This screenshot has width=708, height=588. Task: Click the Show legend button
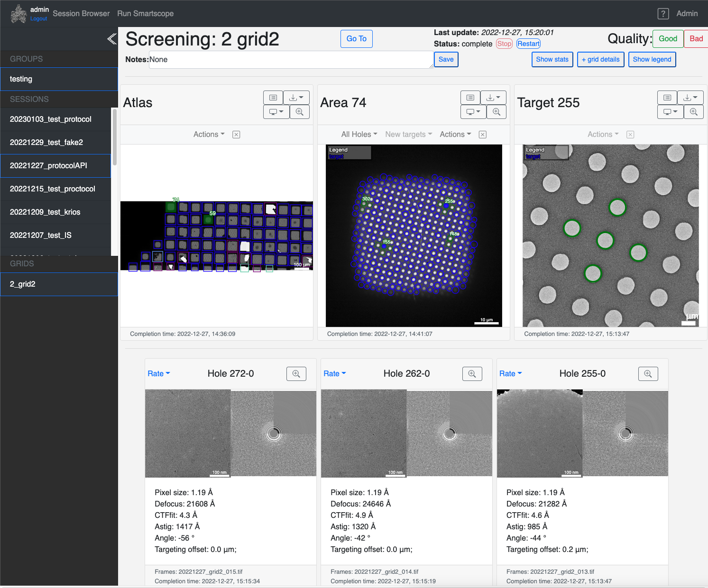(652, 60)
